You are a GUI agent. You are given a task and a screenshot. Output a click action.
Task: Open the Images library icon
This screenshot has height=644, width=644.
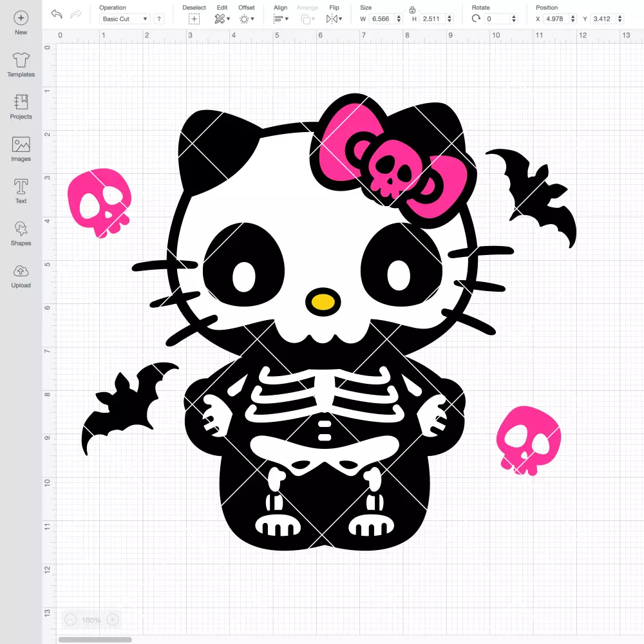[21, 144]
